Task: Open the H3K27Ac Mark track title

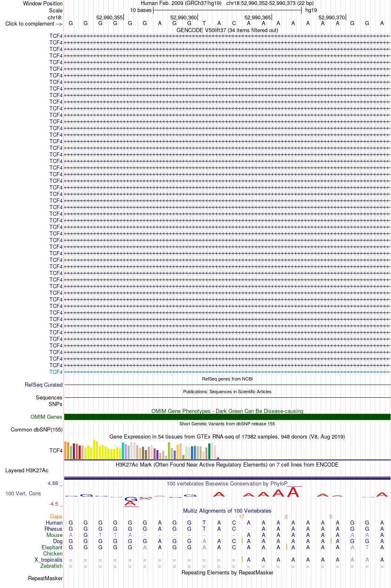Action: (x=227, y=464)
